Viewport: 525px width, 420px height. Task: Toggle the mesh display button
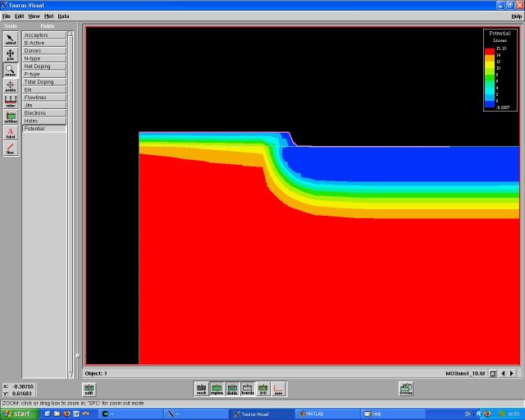(201, 389)
